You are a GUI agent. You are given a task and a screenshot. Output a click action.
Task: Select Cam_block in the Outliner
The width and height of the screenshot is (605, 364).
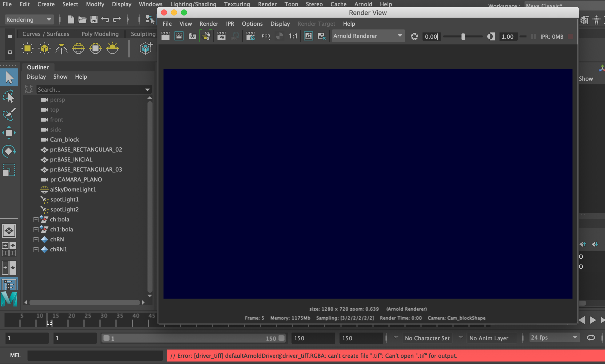[64, 140]
